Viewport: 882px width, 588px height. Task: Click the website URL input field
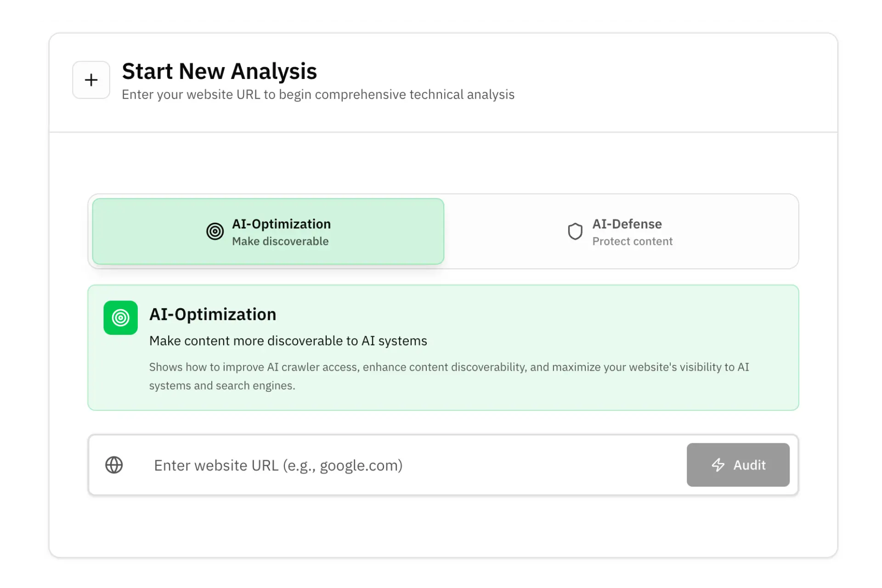coord(367,465)
